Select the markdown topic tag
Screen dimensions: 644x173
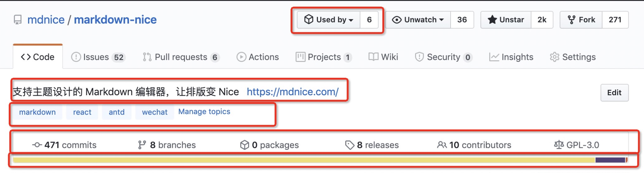coord(37,112)
